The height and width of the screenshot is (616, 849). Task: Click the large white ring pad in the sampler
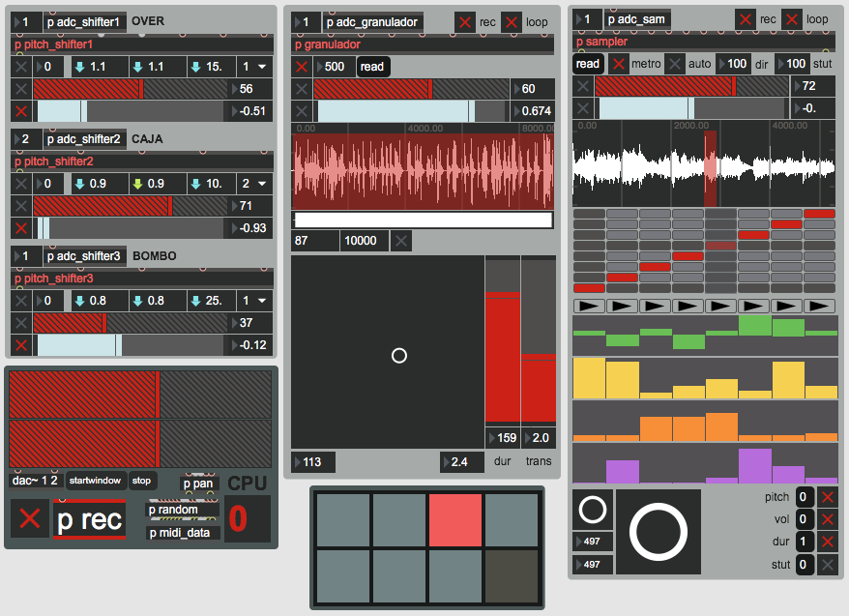(x=659, y=532)
